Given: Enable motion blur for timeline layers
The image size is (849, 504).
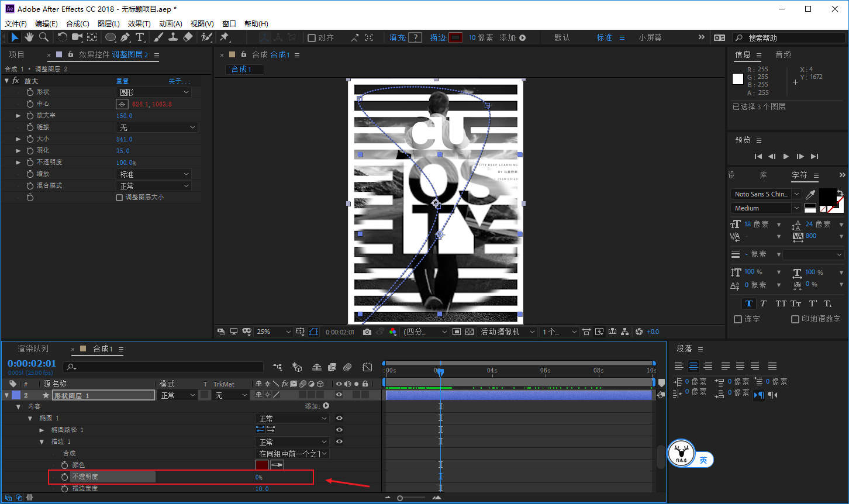Looking at the screenshot, I should (347, 367).
